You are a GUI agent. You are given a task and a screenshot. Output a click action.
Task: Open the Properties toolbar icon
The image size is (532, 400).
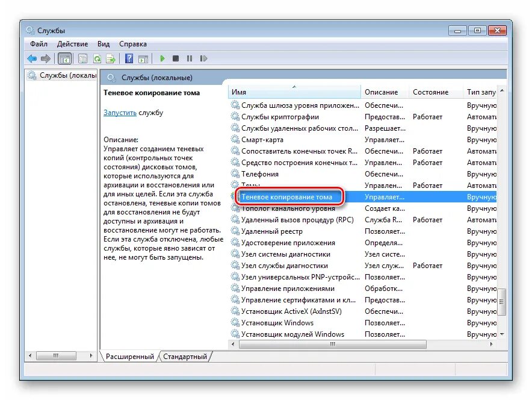click(x=82, y=59)
